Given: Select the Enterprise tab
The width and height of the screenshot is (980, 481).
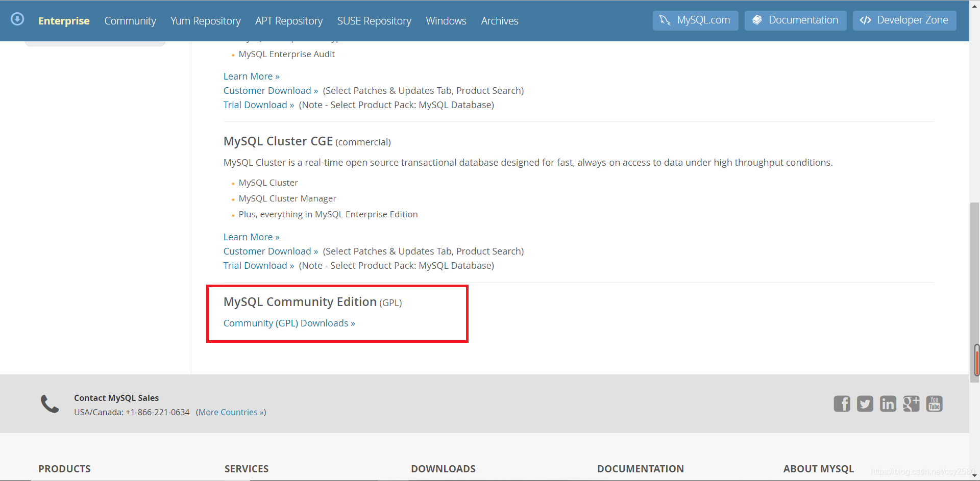Looking at the screenshot, I should coord(64,21).
